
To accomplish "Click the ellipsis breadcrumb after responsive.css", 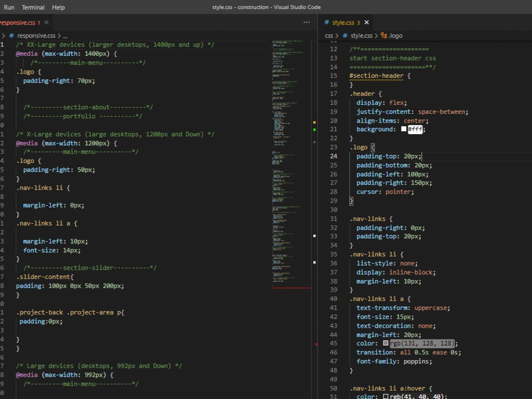I will pyautogui.click(x=65, y=36).
